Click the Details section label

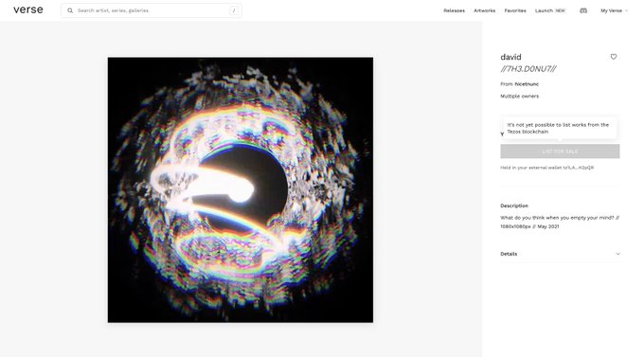(509, 254)
